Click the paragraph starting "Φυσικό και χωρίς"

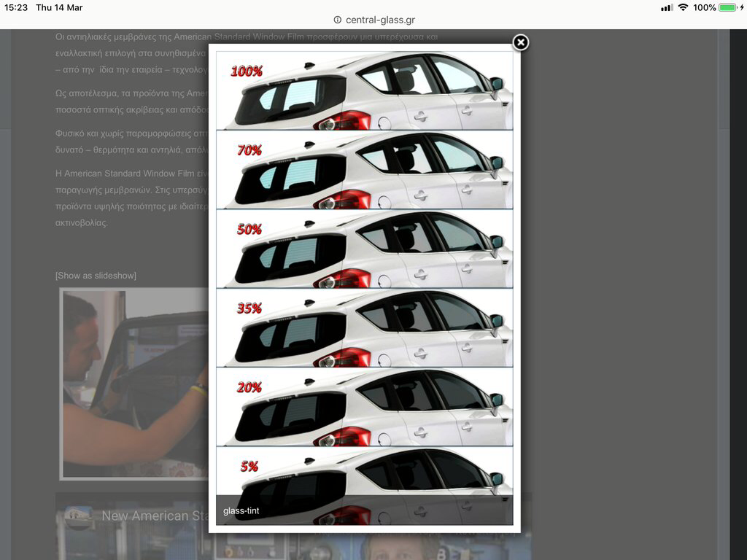click(x=131, y=141)
